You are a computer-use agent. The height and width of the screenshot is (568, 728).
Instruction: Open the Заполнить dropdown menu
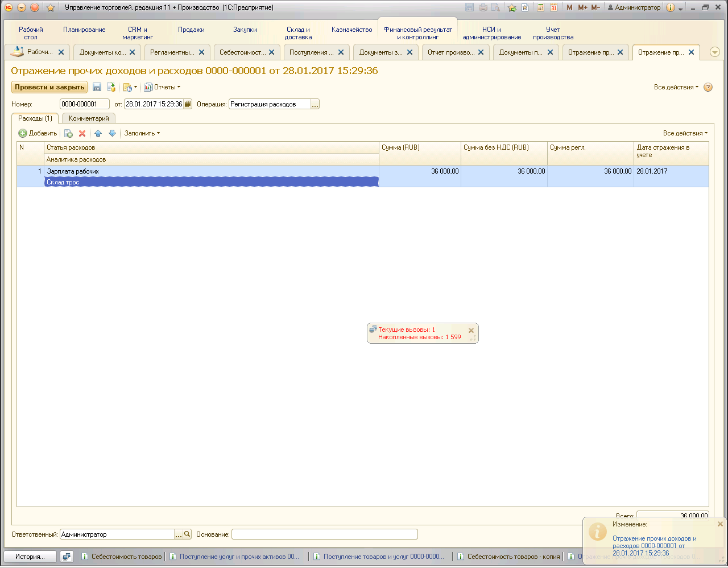coord(142,133)
